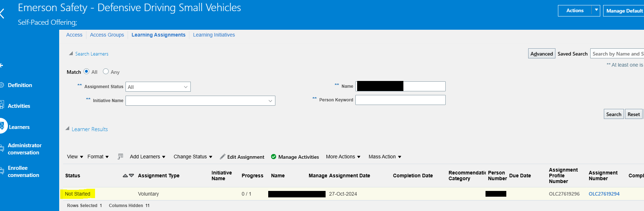The width and height of the screenshot is (644, 211).
Task: Click the Due Date column header
Action: 520,176
